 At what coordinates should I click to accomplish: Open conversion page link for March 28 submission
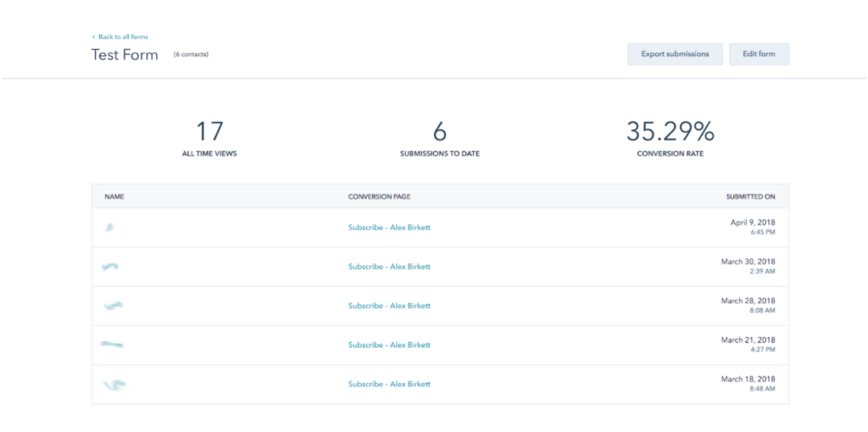[389, 306]
